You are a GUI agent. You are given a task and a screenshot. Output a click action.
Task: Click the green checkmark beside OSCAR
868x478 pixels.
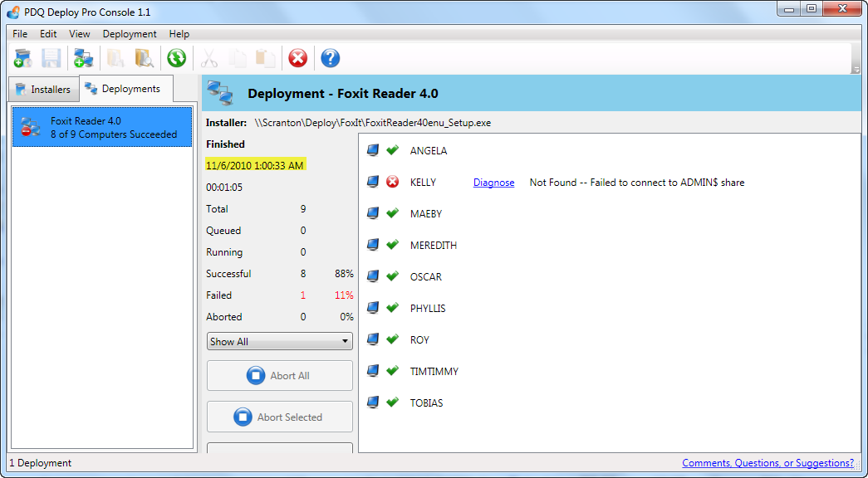pyautogui.click(x=393, y=276)
